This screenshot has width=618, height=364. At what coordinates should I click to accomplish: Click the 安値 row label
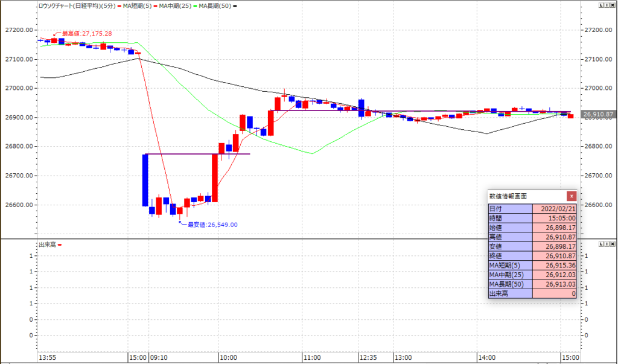point(511,246)
